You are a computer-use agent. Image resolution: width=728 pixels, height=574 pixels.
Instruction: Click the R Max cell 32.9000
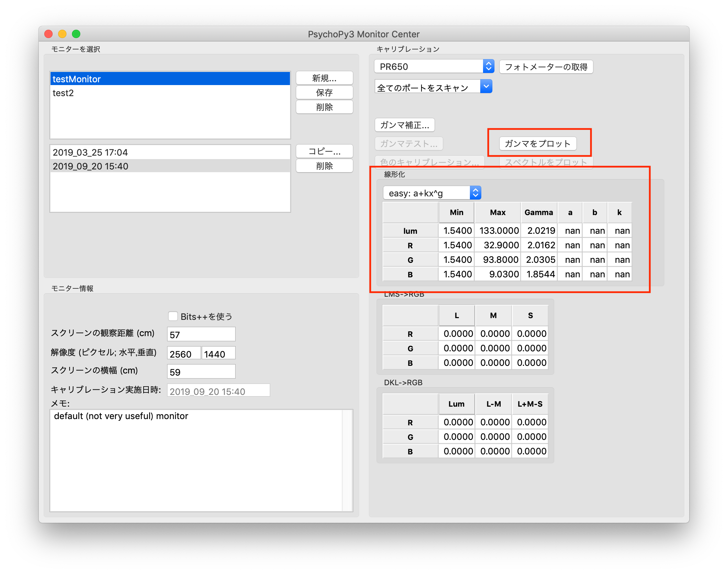498,245
